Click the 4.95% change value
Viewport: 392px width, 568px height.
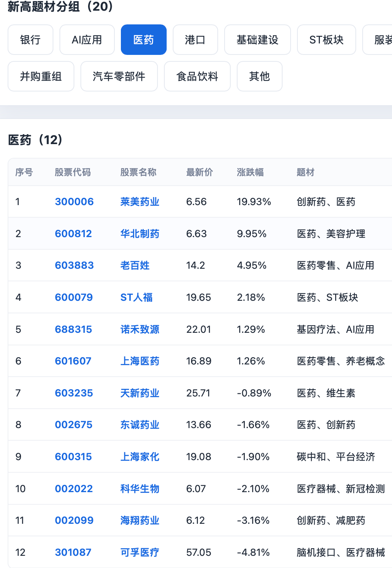point(252,265)
